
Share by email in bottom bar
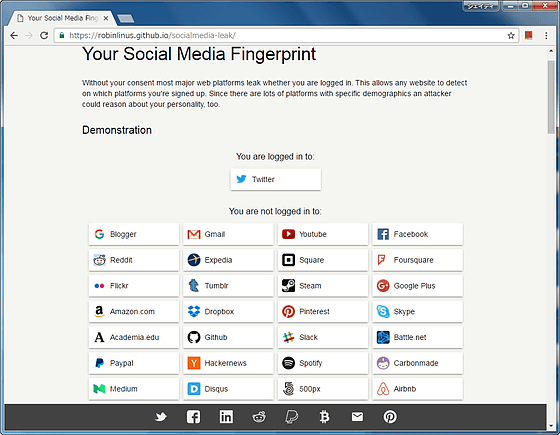357,417
